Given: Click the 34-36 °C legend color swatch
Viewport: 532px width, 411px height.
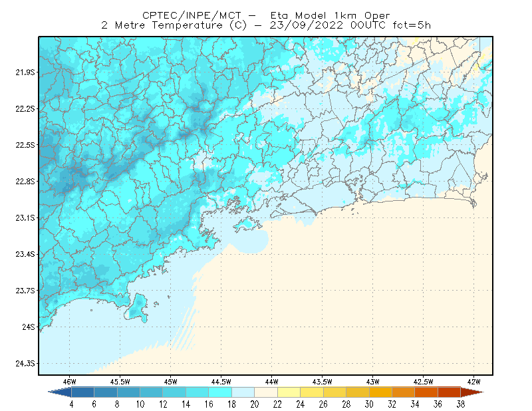Looking at the screenshot, I should tap(426, 392).
